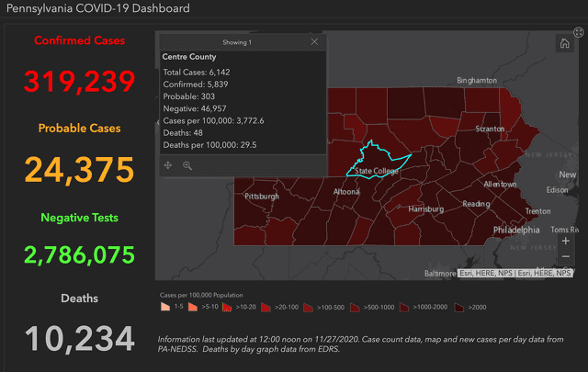Click the Scranton map label
The image size is (588, 372).
[490, 129]
